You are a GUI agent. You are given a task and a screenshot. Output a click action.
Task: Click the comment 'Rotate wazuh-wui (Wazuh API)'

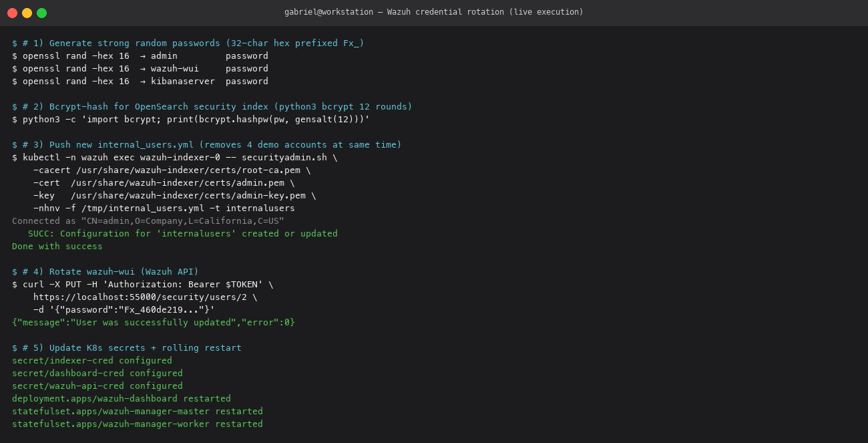pyautogui.click(x=124, y=271)
